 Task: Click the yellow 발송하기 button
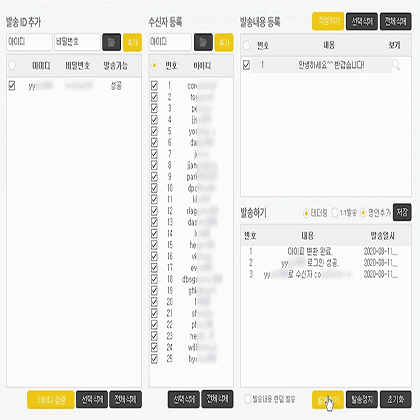click(x=328, y=399)
